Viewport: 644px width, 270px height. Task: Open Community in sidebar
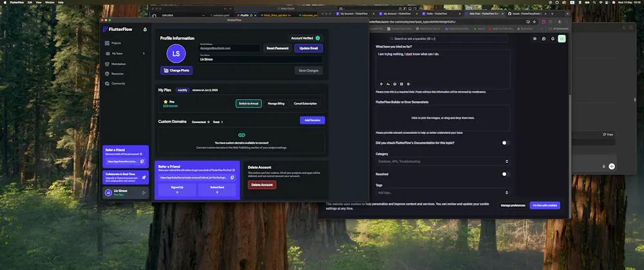[115, 83]
